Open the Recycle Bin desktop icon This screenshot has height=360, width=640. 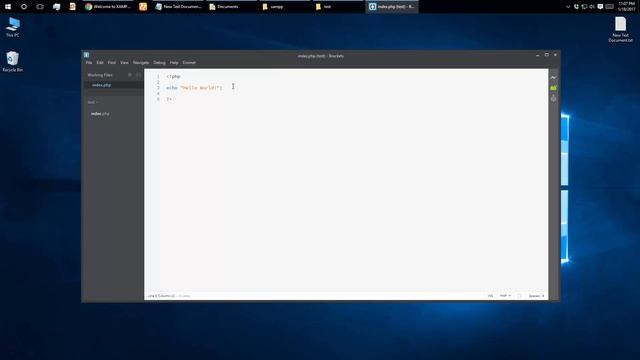[13, 62]
